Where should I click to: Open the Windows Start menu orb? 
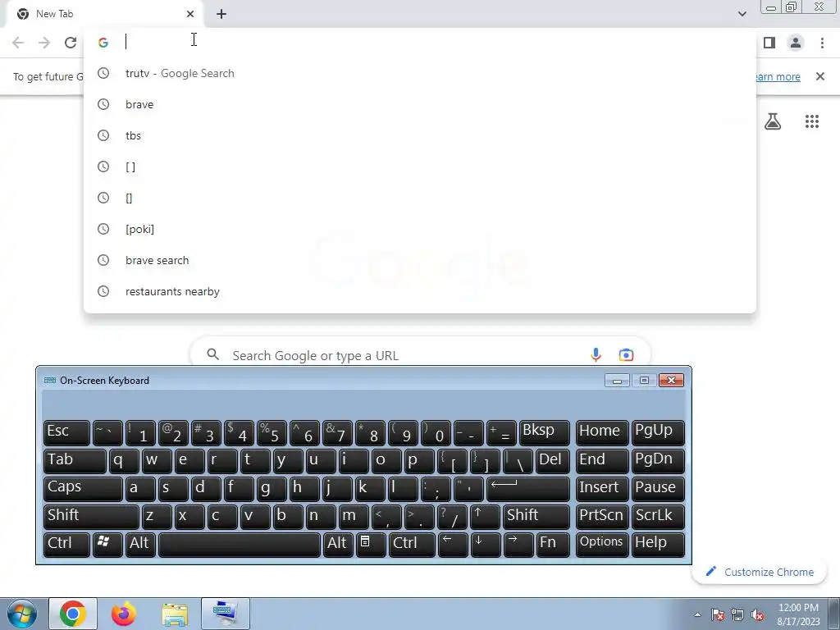22,614
